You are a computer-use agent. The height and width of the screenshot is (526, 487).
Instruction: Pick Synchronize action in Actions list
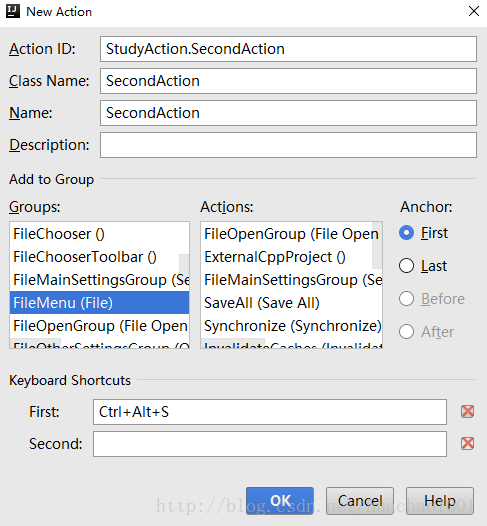[x=291, y=326]
